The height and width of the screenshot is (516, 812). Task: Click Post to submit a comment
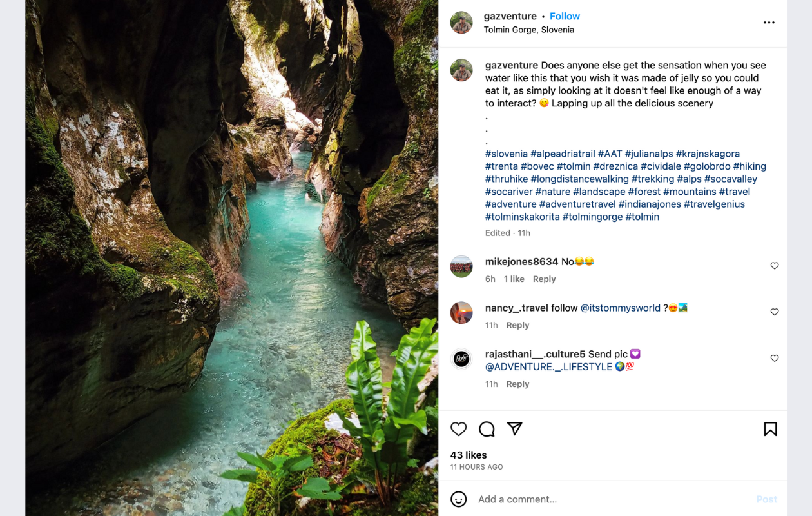point(766,499)
